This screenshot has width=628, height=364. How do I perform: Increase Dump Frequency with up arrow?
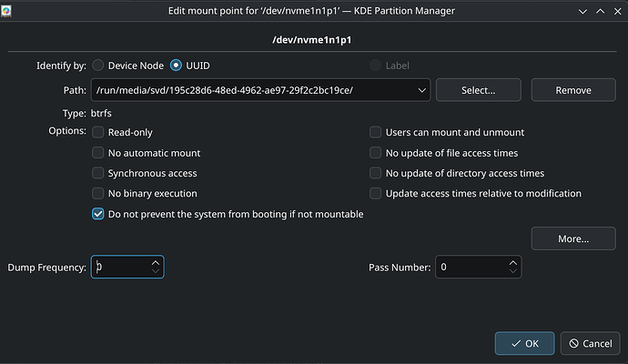[156, 263]
